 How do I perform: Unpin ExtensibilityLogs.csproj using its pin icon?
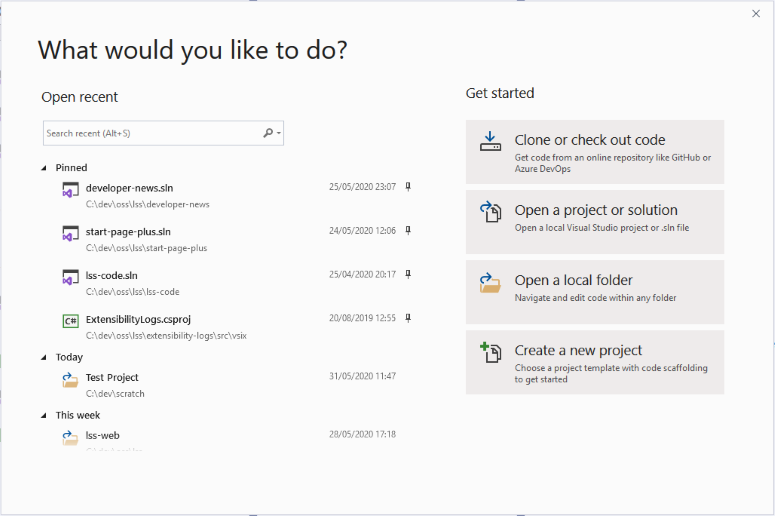(x=408, y=318)
